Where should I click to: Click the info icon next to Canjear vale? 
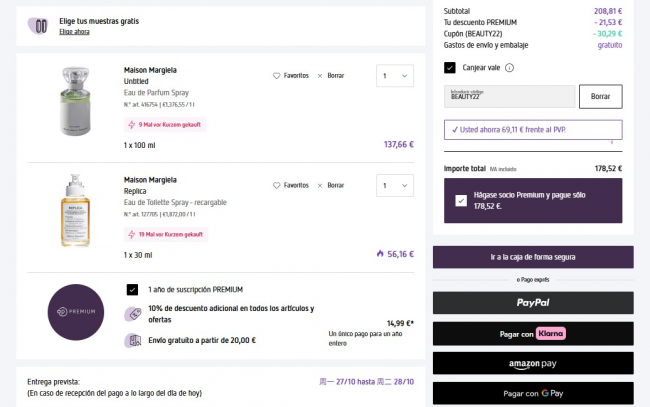pyautogui.click(x=509, y=68)
